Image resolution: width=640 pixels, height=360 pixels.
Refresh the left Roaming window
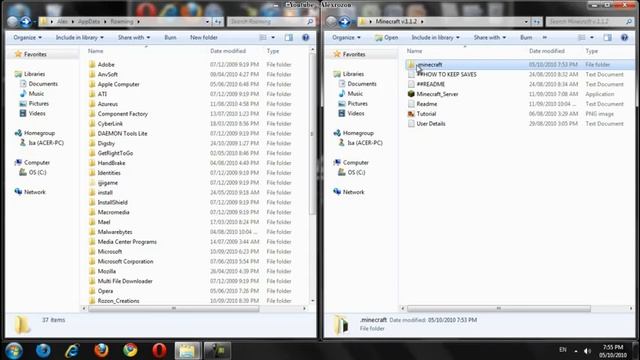pyautogui.click(x=218, y=21)
